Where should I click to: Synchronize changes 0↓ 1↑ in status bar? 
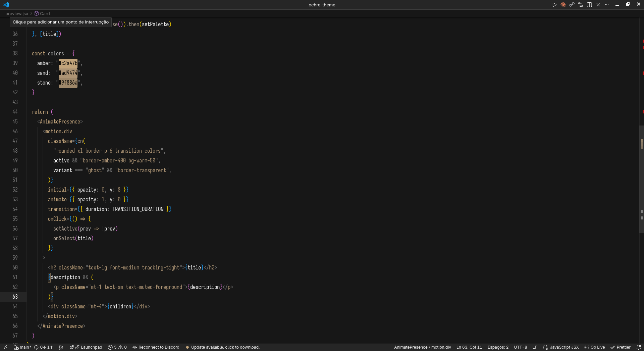tap(44, 347)
